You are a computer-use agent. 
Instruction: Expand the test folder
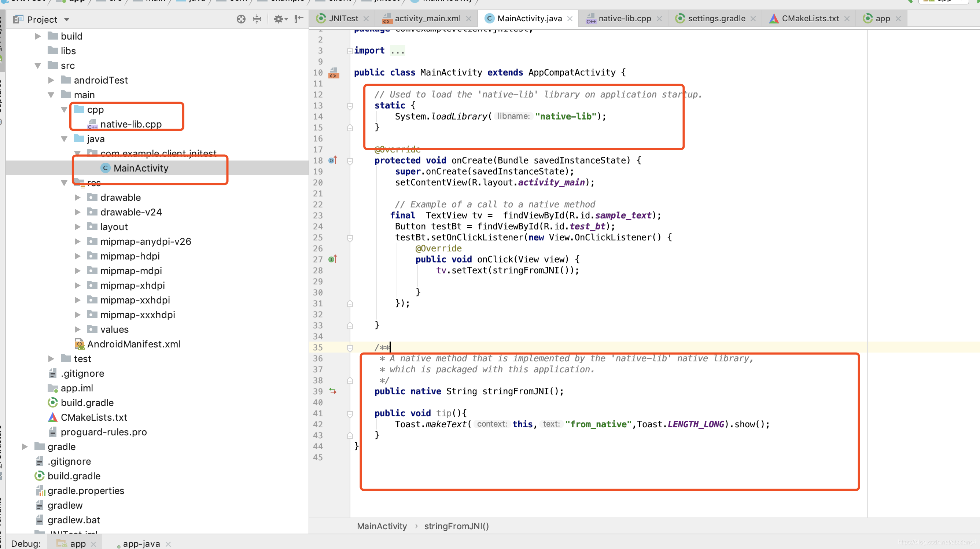tap(51, 359)
